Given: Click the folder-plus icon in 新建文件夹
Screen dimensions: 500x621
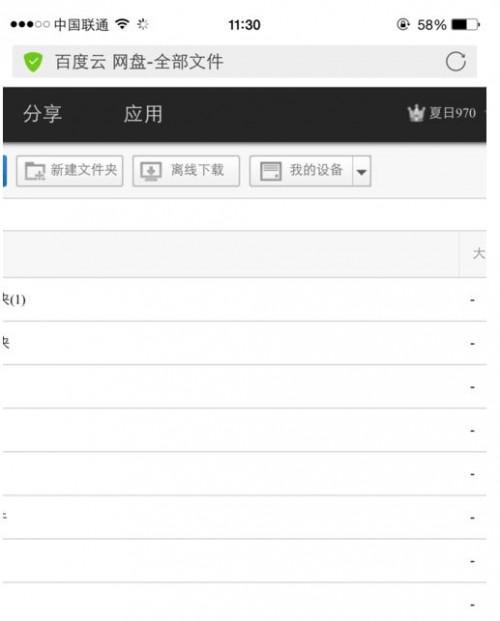Looking at the screenshot, I should coord(35,171).
